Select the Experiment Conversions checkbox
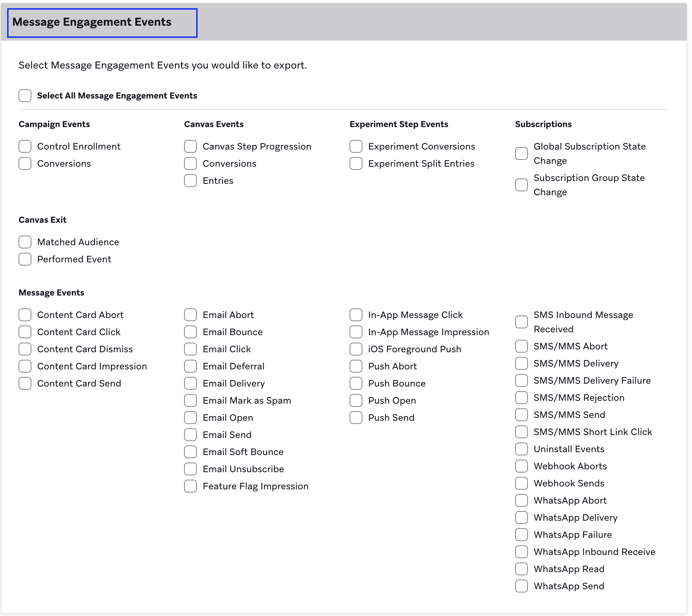This screenshot has width=692, height=616. [356, 146]
